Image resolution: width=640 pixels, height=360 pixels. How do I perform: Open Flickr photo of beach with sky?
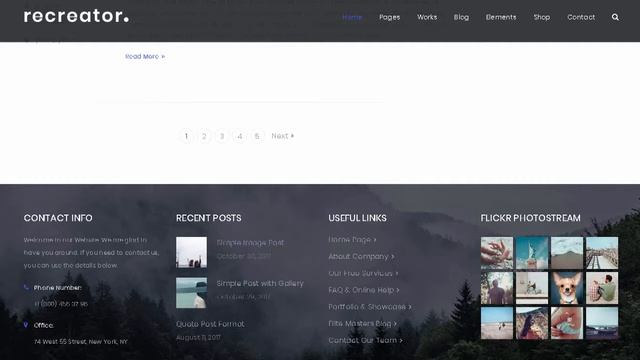point(497,323)
